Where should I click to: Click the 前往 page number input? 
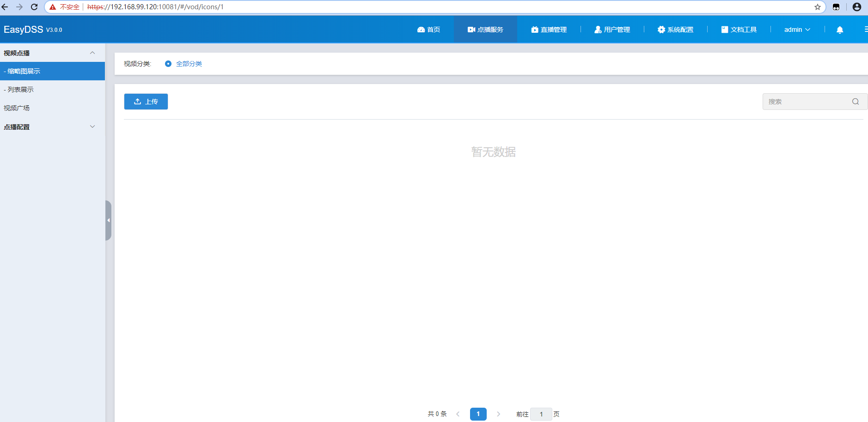point(541,414)
